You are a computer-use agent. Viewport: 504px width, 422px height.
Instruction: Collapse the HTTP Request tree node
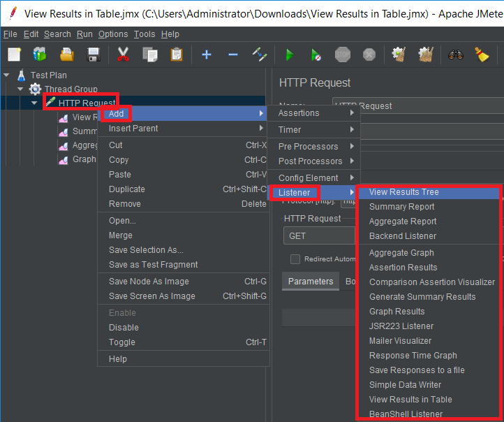tap(34, 103)
